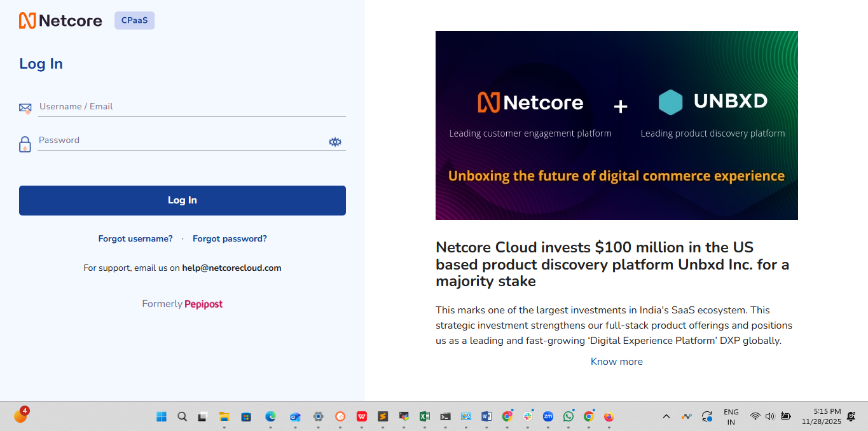The width and height of the screenshot is (868, 431).
Task: Click the help@netcorecloud.com support email
Action: click(x=231, y=268)
